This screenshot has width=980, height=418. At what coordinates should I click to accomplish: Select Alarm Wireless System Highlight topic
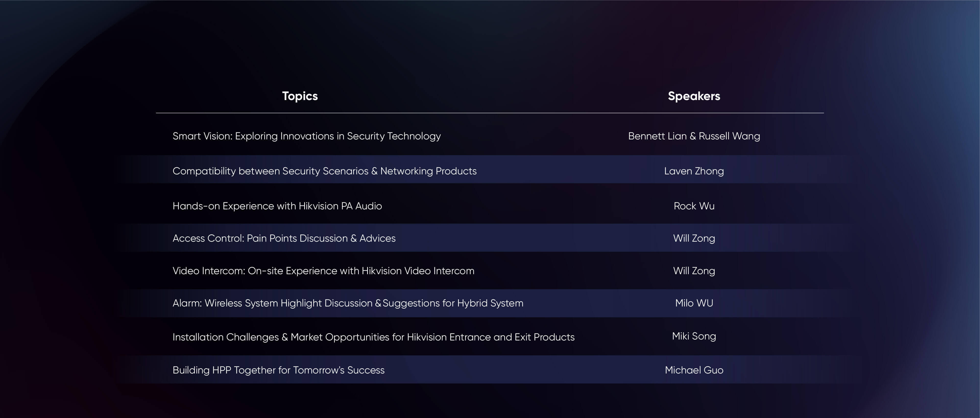(348, 303)
